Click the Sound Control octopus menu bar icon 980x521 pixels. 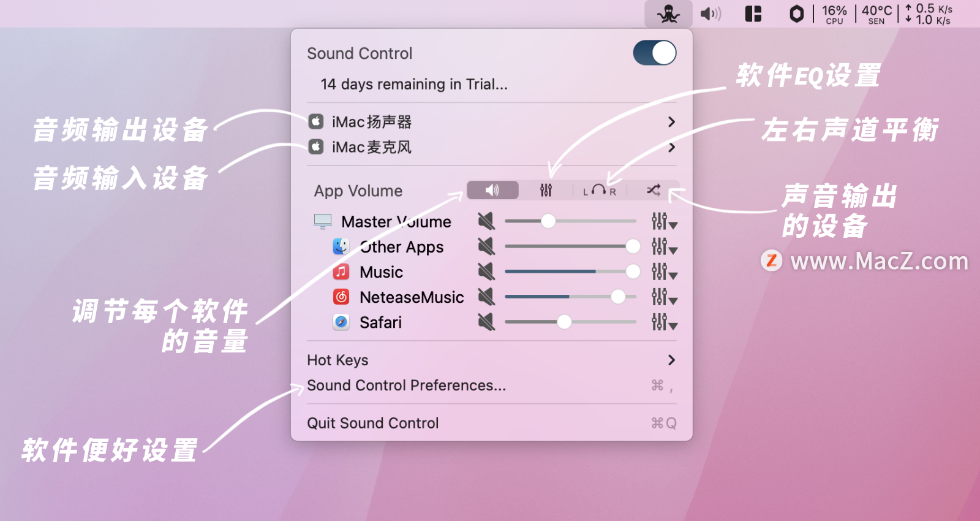(668, 13)
